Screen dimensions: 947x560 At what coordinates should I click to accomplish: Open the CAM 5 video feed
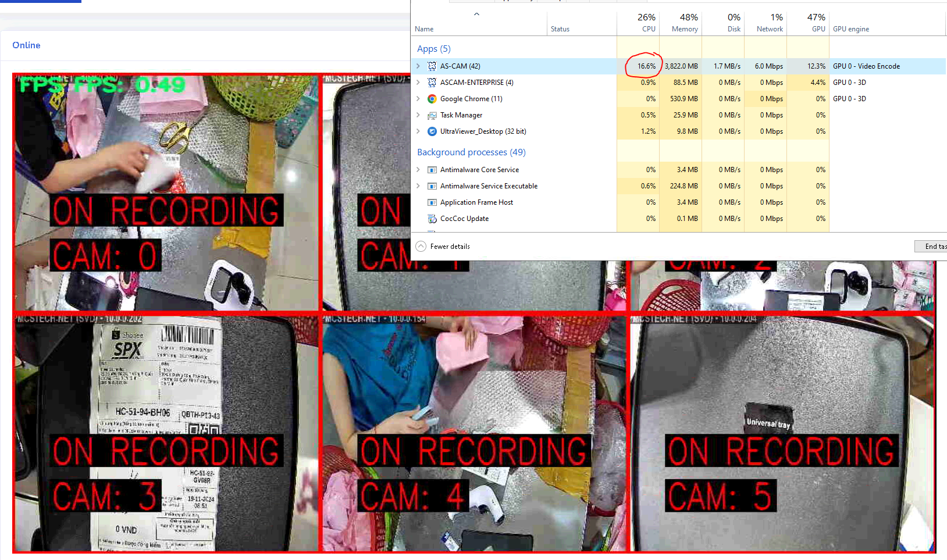[782, 433]
